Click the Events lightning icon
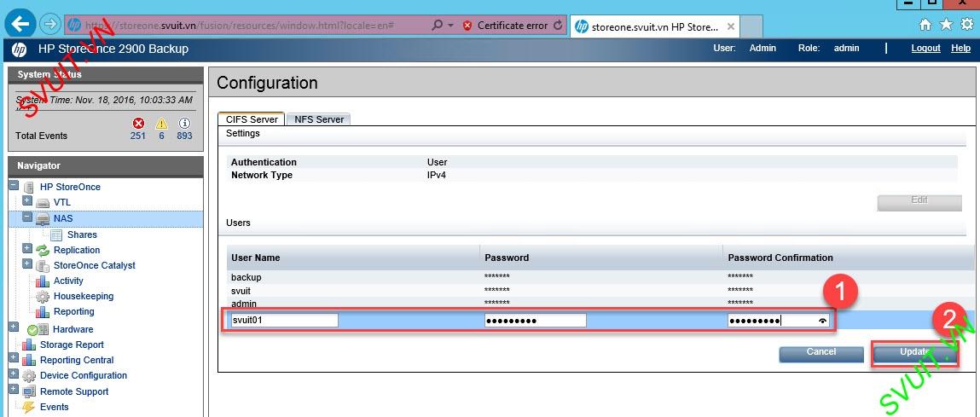980x417 pixels. pos(29,408)
